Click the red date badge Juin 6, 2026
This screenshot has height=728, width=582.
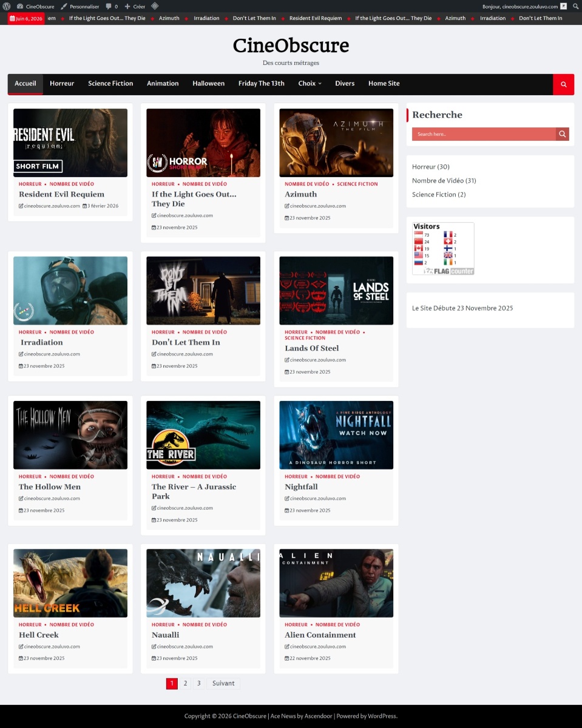pyautogui.click(x=26, y=18)
